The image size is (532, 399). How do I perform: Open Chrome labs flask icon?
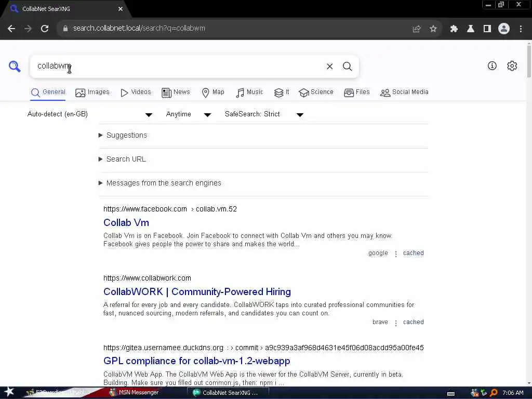pos(471,29)
